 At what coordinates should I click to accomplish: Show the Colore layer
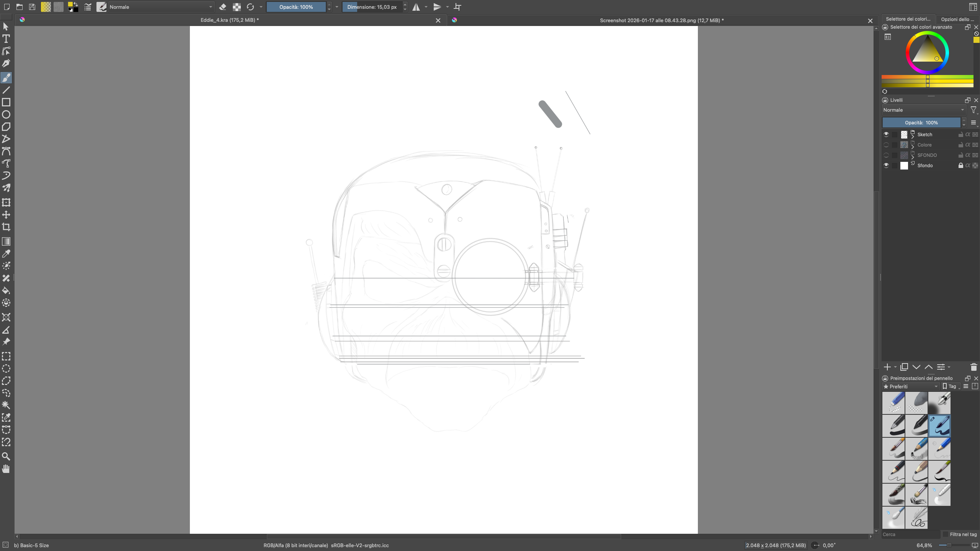point(886,145)
